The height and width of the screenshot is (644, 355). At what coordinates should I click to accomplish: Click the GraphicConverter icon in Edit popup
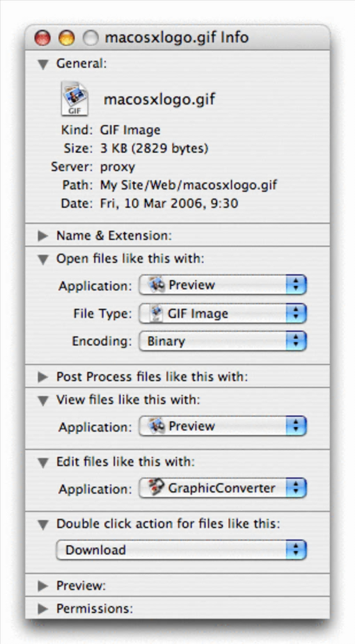click(x=156, y=488)
